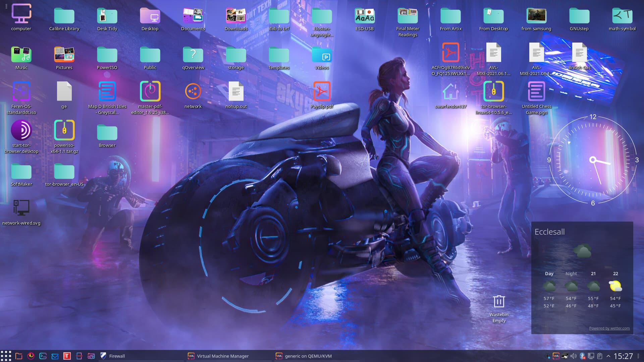Screen dimensions: 644x362
Task: Open the PowerISO folder
Action: tap(107, 58)
